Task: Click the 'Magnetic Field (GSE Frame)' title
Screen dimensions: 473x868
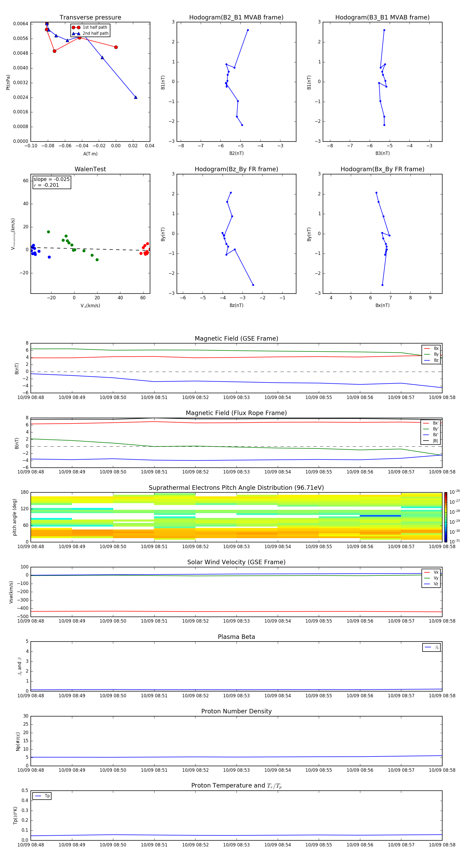Action: (x=236, y=339)
